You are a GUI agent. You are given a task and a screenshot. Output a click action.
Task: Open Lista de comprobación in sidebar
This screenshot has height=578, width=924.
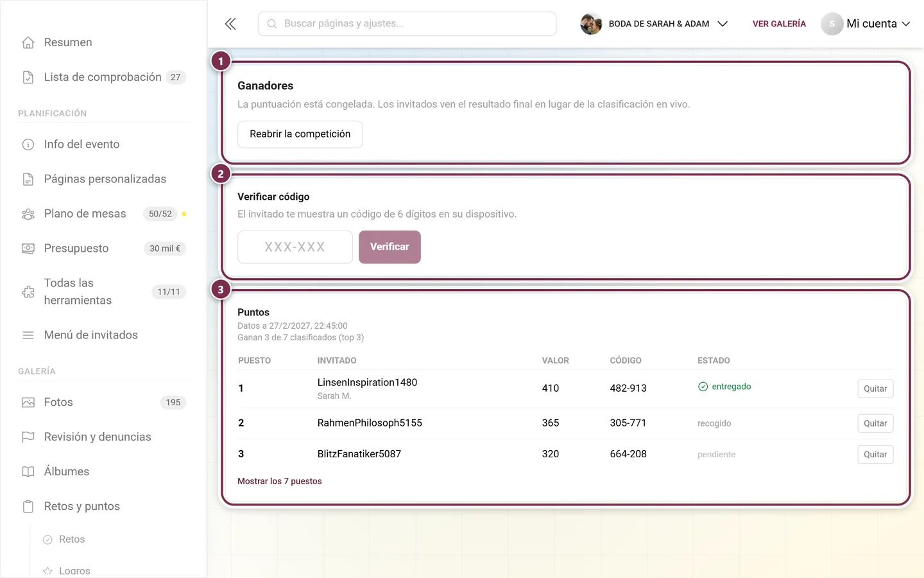point(103,77)
